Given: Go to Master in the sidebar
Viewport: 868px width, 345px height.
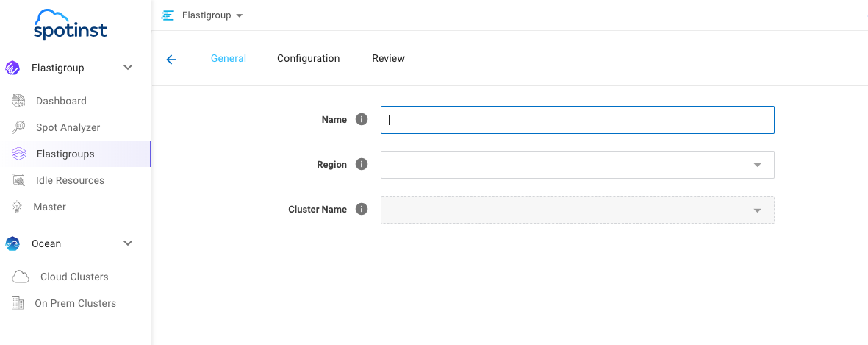Looking at the screenshot, I should (x=49, y=207).
